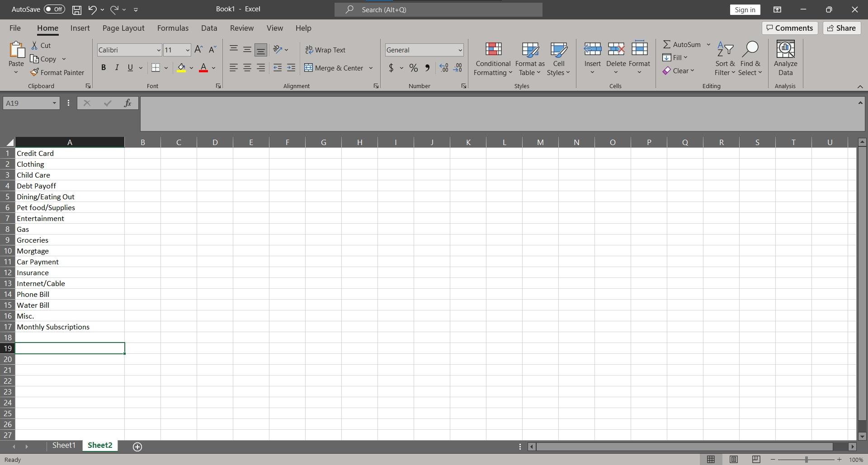The height and width of the screenshot is (465, 868).
Task: Toggle Wrap Text
Action: 325,50
